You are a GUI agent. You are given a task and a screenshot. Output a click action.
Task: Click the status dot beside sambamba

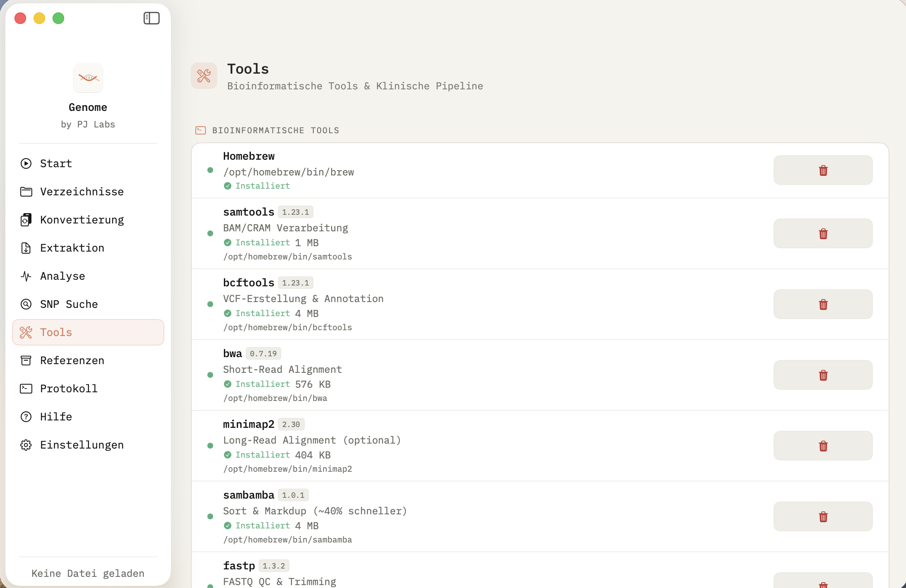click(211, 516)
